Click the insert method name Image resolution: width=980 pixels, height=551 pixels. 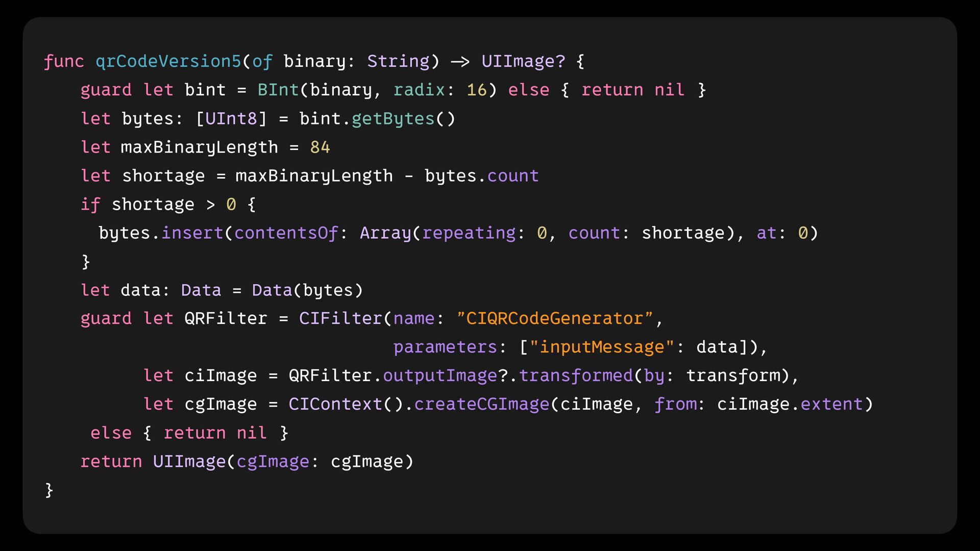point(192,233)
